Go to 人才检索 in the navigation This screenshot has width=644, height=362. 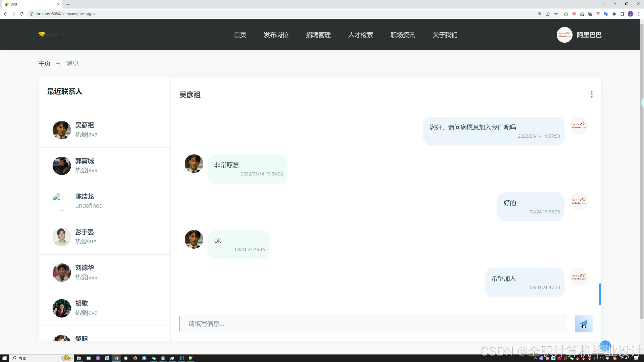tap(360, 35)
